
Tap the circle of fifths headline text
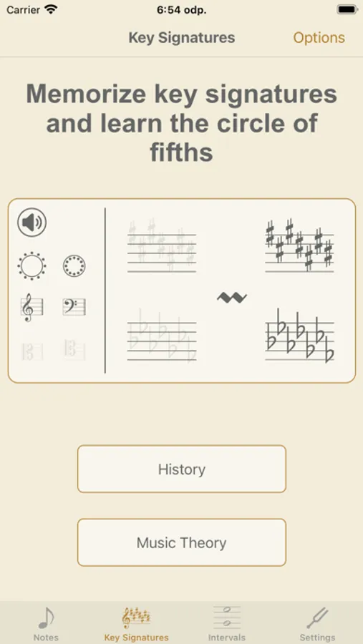point(182,122)
